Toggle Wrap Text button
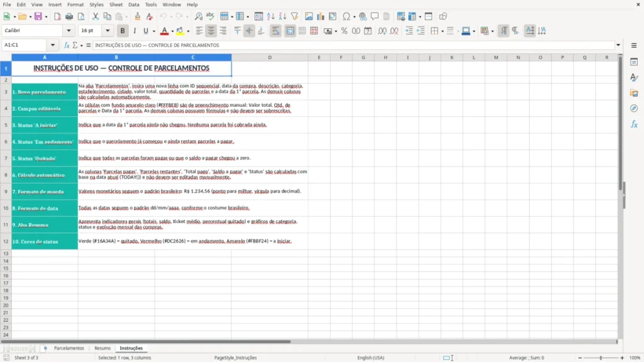This screenshot has height=362, width=644. point(275,31)
